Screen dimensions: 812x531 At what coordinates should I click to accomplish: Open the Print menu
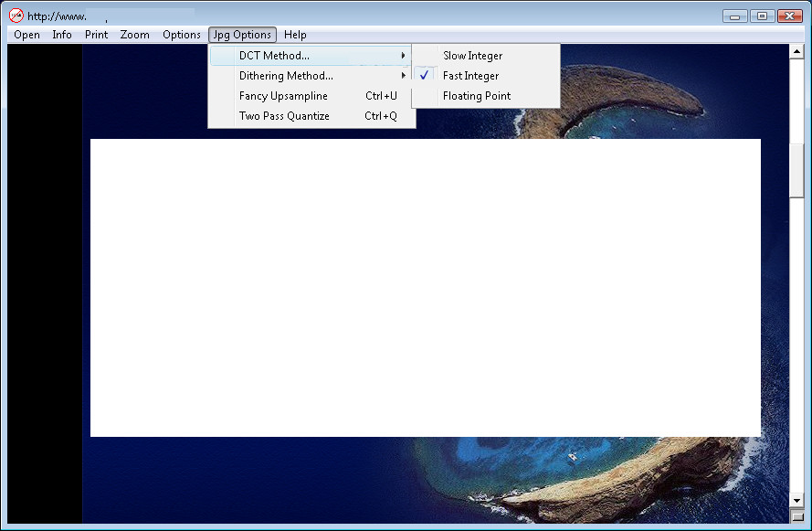(x=96, y=35)
